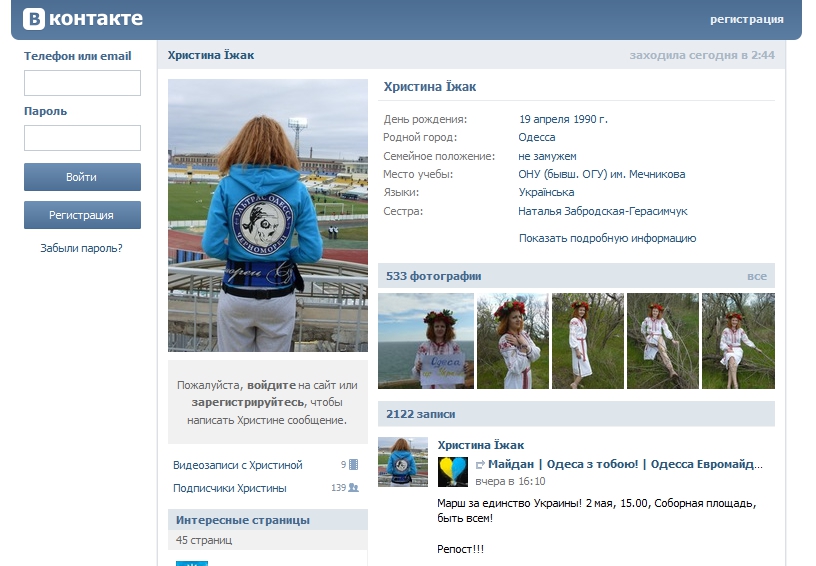Open the hometown link Одесса
816x566 pixels.
[536, 137]
